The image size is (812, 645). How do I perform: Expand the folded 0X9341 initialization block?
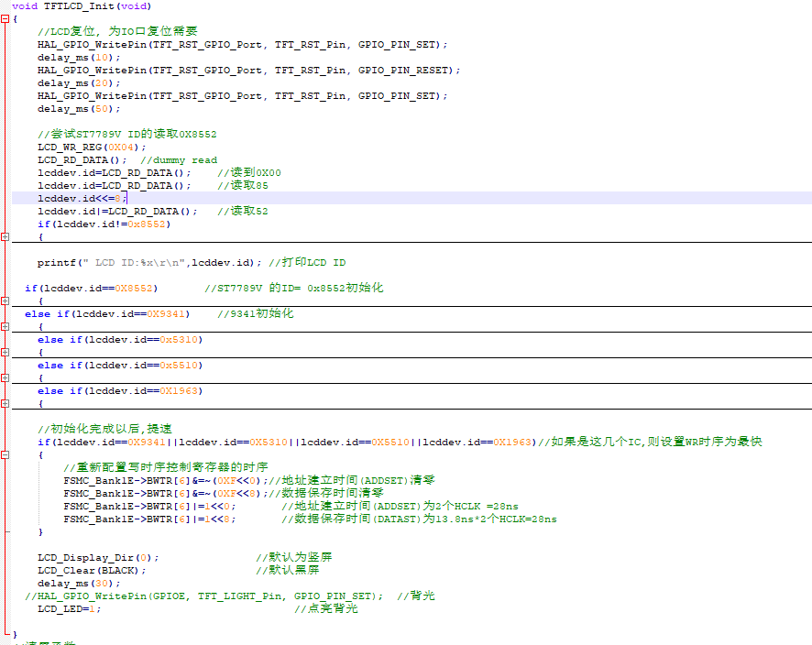[x=5, y=326]
